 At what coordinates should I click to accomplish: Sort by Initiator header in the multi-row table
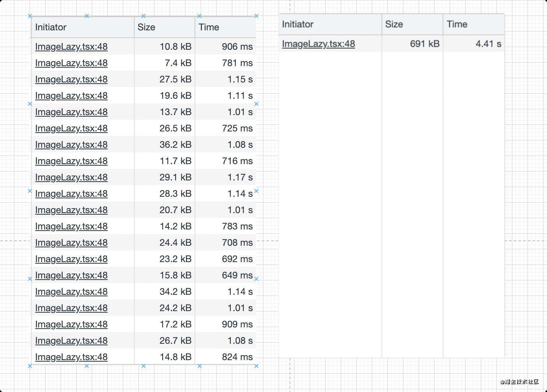point(83,27)
